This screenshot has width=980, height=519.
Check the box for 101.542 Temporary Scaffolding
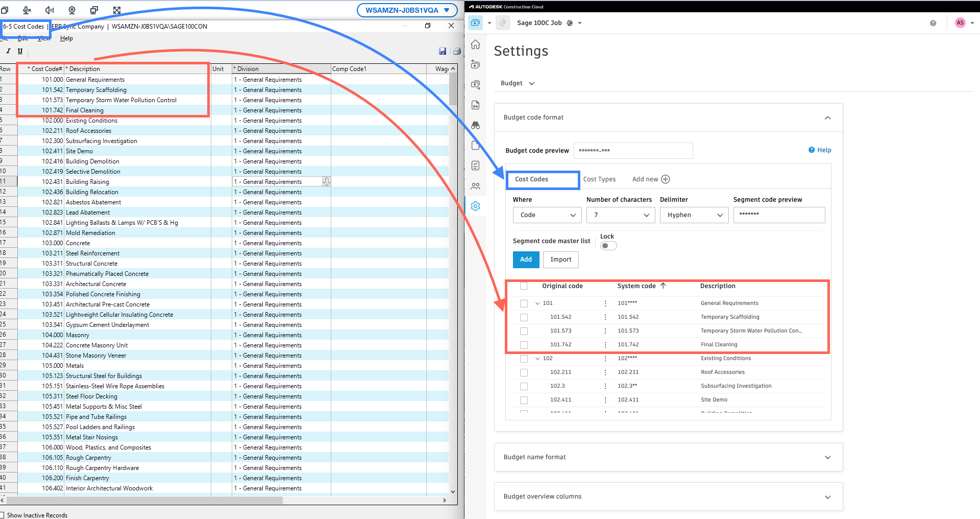(x=524, y=317)
